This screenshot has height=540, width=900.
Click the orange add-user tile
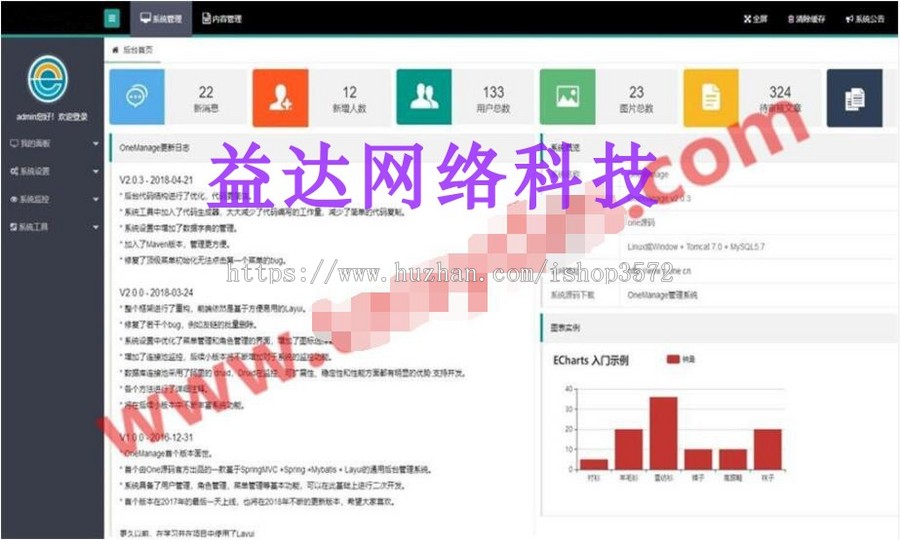click(x=280, y=97)
